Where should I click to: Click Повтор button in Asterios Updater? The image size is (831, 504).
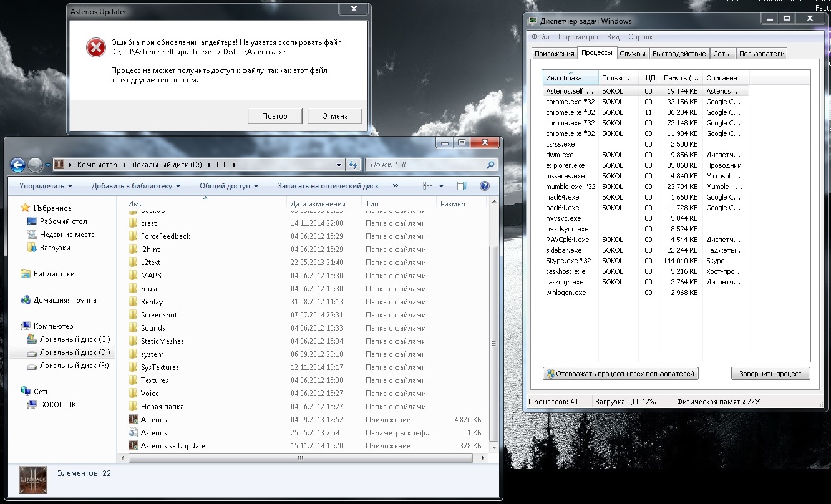(275, 116)
